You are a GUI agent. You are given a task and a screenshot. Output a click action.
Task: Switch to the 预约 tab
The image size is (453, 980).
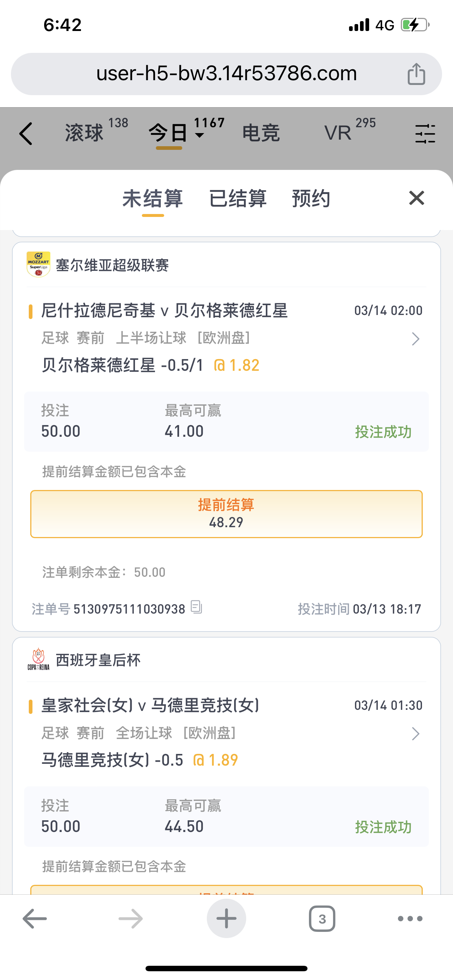pos(311,199)
